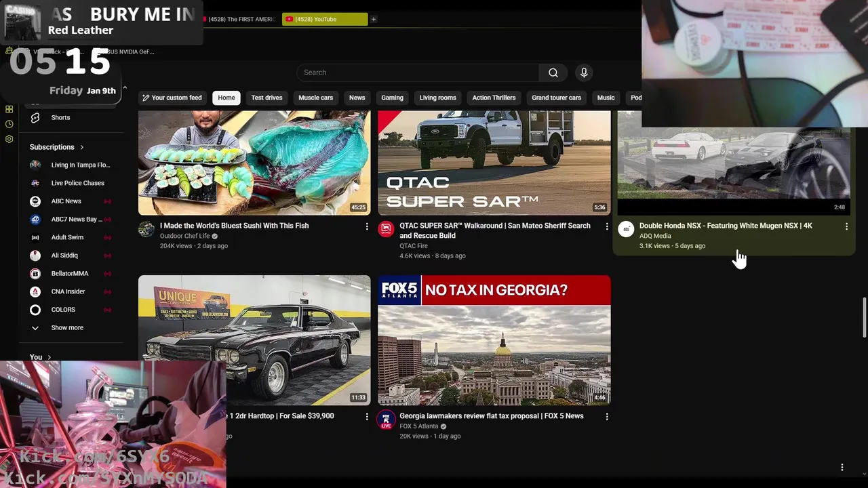Expand the You section chevron
Viewport: 868px width, 488px height.
click(49, 357)
